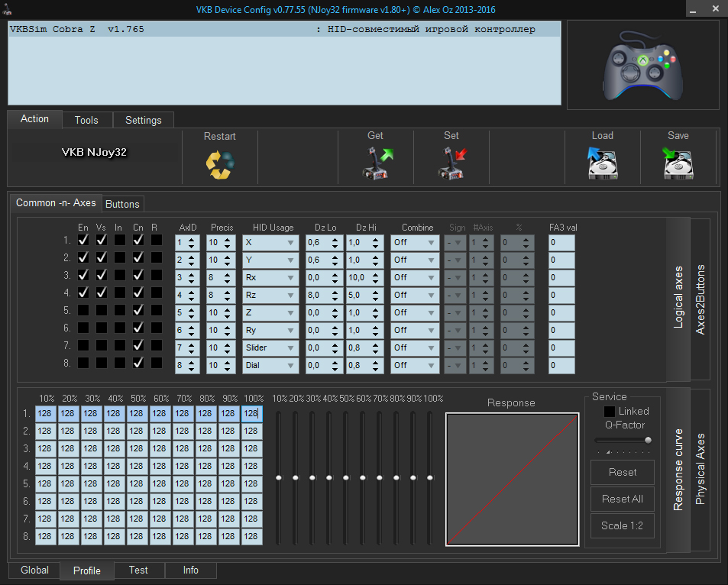Decrease Dz Hi spinner for axis 7
Viewport: 728px width, 585px height.
click(375, 351)
